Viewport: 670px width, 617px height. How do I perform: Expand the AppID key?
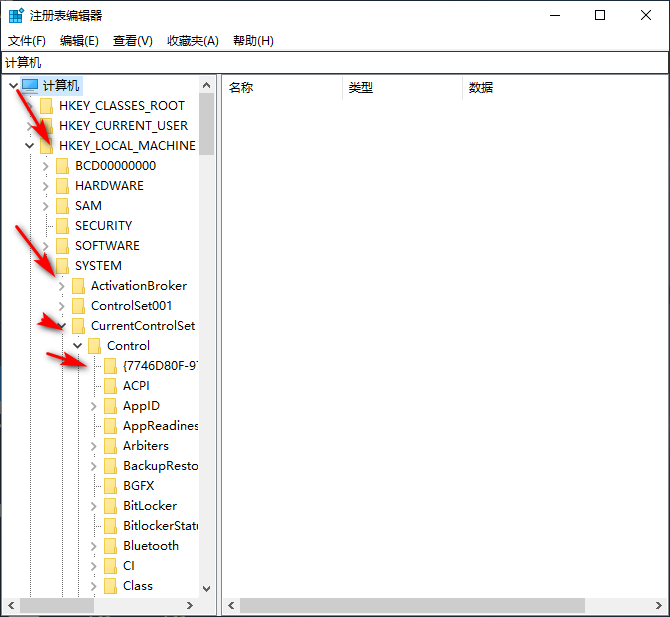pos(94,406)
